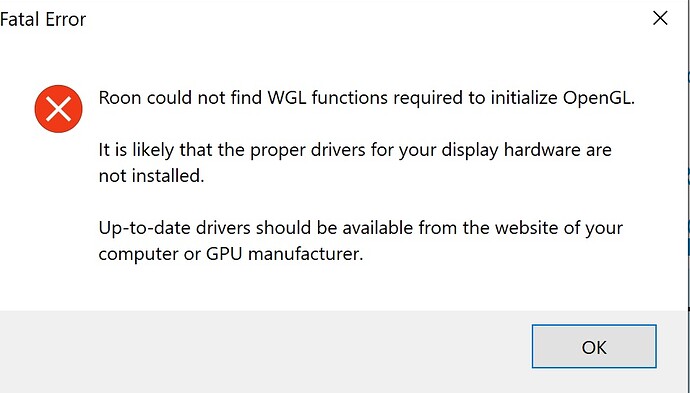Click the "GPU" text in last line

(x=224, y=254)
